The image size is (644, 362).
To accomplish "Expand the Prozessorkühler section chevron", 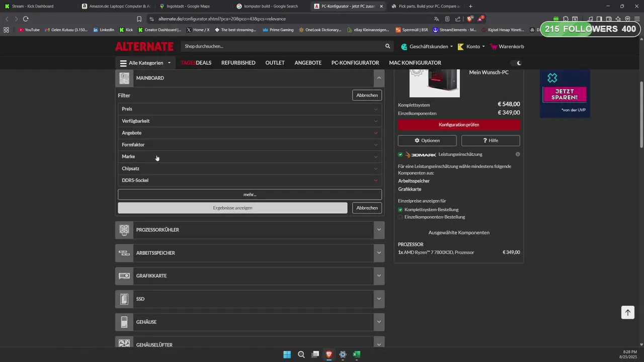I will click(x=379, y=230).
